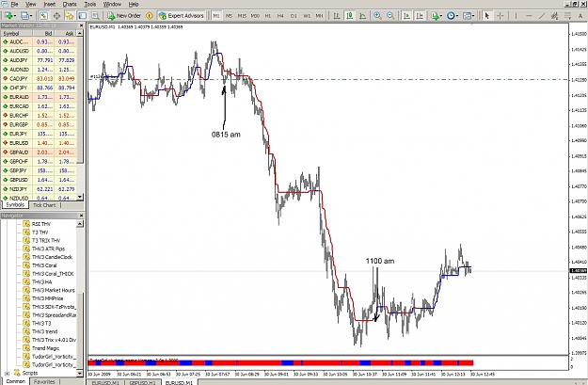The height and width of the screenshot is (385, 588).
Task: Select the EURUSD row in Market Watch
Action: pyautogui.click(x=39, y=143)
